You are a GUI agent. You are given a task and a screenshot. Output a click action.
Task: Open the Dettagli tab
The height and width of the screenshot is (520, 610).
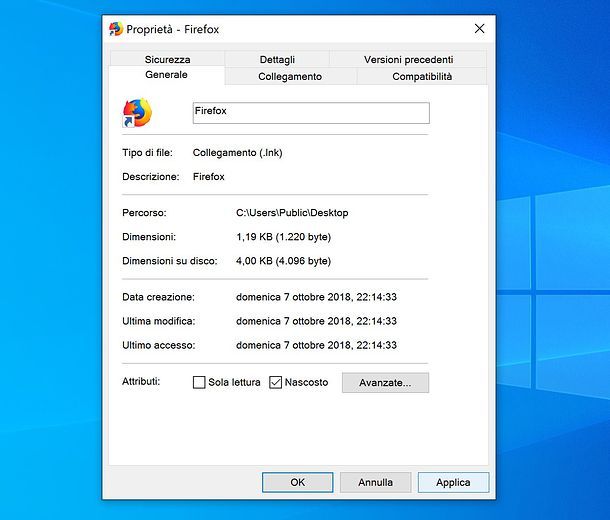point(277,59)
